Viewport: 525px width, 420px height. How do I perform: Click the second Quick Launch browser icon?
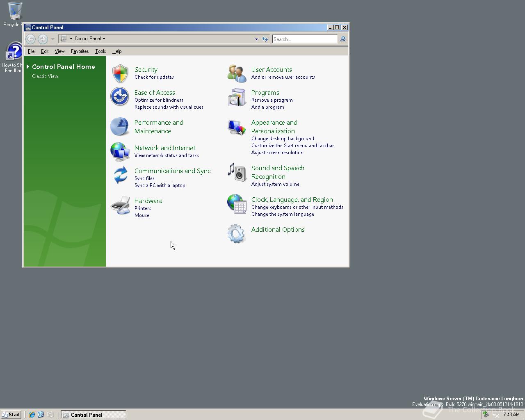(x=41, y=415)
